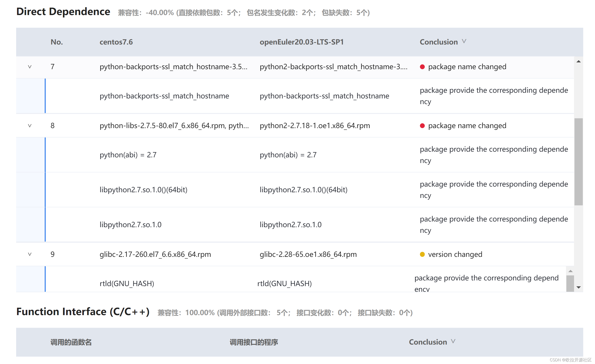Click 'glibc-2.28-65.oe1.x86_64.rpm' cell

pos(308,254)
